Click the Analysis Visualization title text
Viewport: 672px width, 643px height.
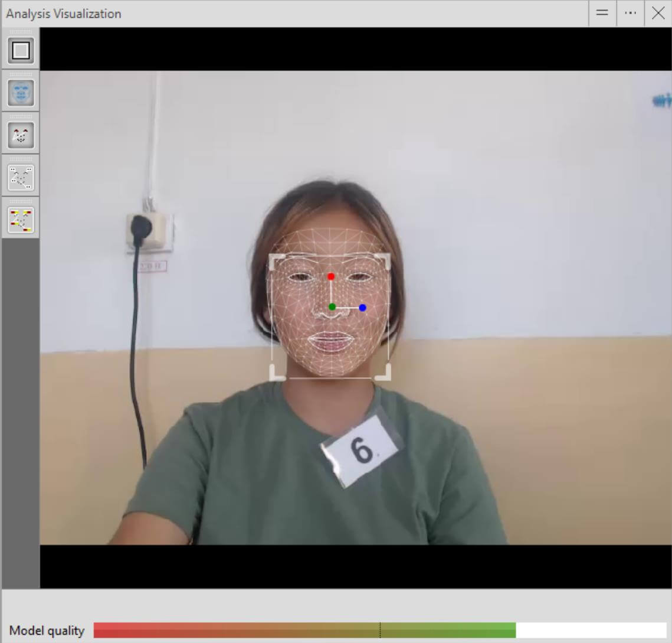(64, 14)
